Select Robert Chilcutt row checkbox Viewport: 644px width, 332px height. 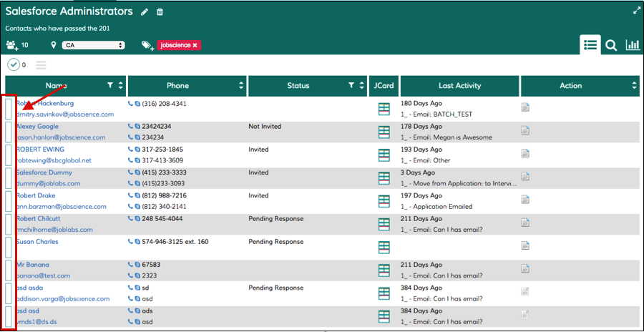point(8,224)
